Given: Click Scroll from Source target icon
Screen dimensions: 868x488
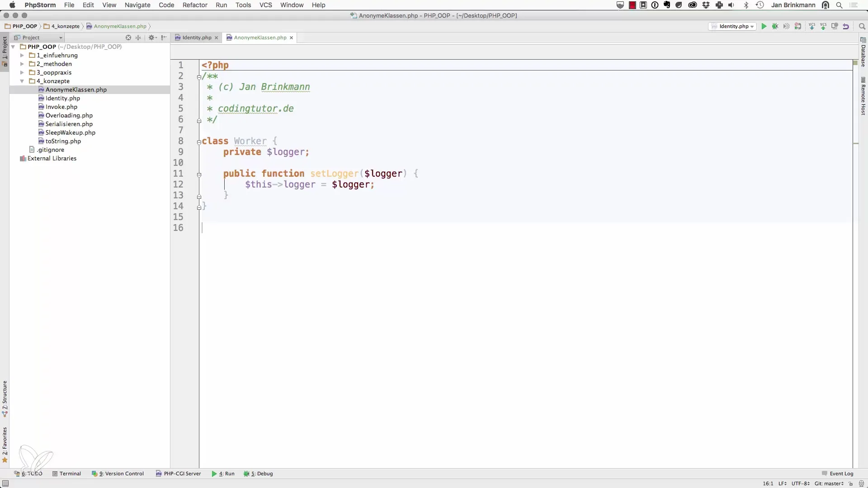Looking at the screenshot, I should click(x=128, y=38).
